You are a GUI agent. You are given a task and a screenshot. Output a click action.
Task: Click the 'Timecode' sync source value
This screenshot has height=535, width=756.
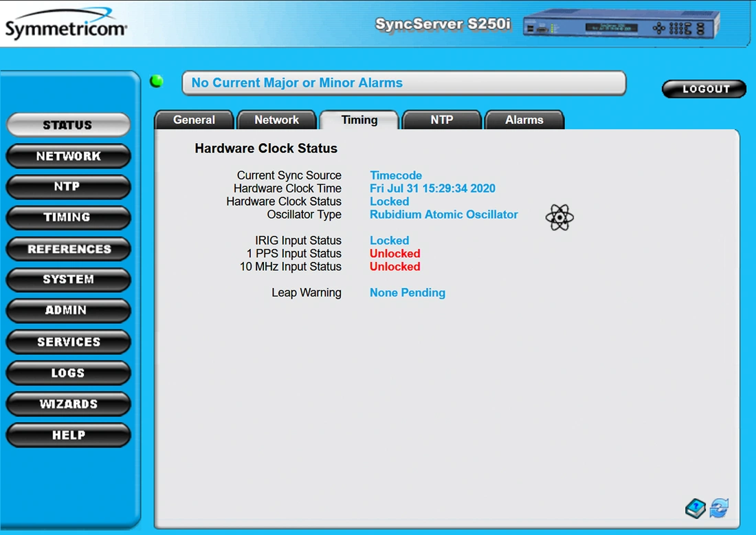396,175
